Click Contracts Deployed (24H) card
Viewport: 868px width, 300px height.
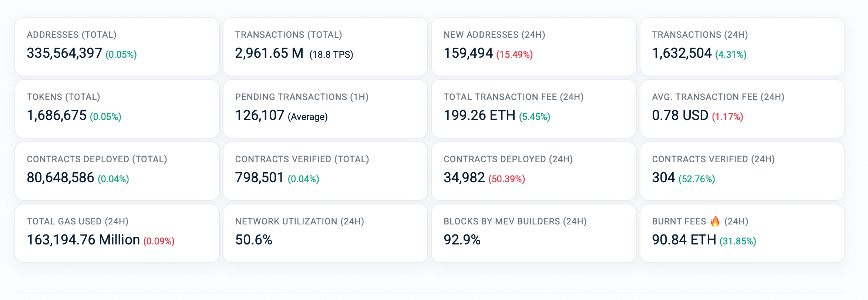tap(534, 171)
